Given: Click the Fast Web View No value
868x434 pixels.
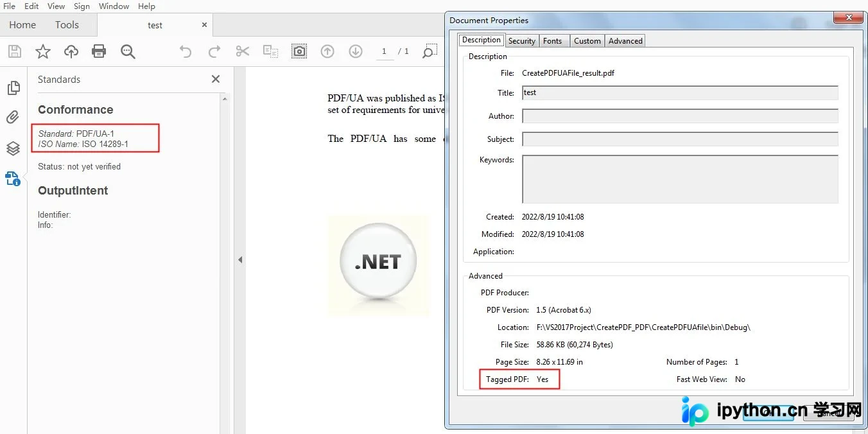Looking at the screenshot, I should coord(740,379).
